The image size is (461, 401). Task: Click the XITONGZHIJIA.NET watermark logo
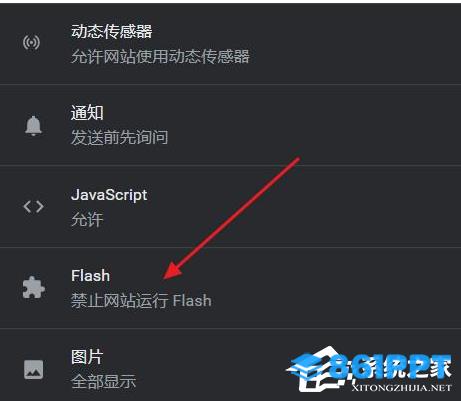coord(369,369)
